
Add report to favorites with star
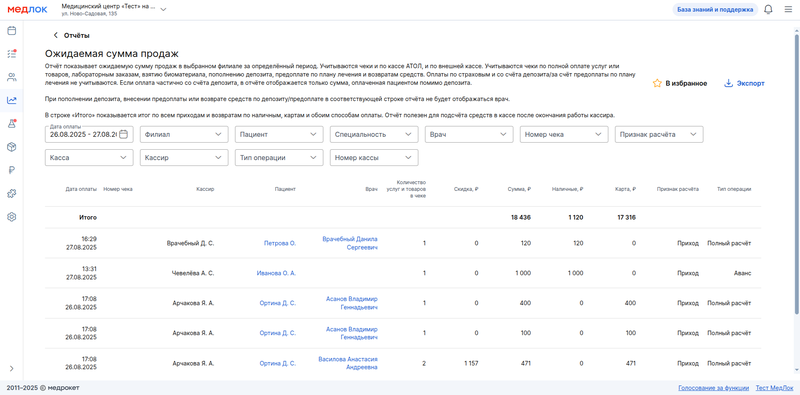pos(680,84)
